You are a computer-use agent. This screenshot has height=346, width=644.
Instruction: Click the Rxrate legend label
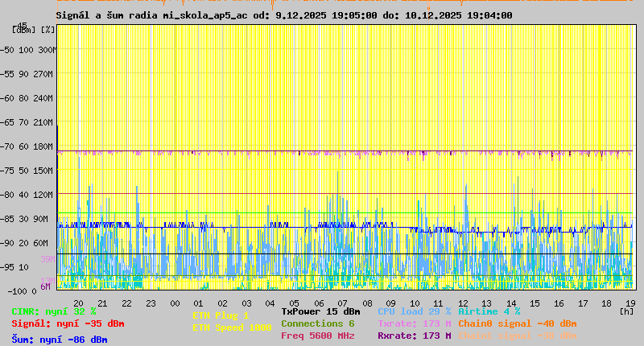(x=414, y=336)
